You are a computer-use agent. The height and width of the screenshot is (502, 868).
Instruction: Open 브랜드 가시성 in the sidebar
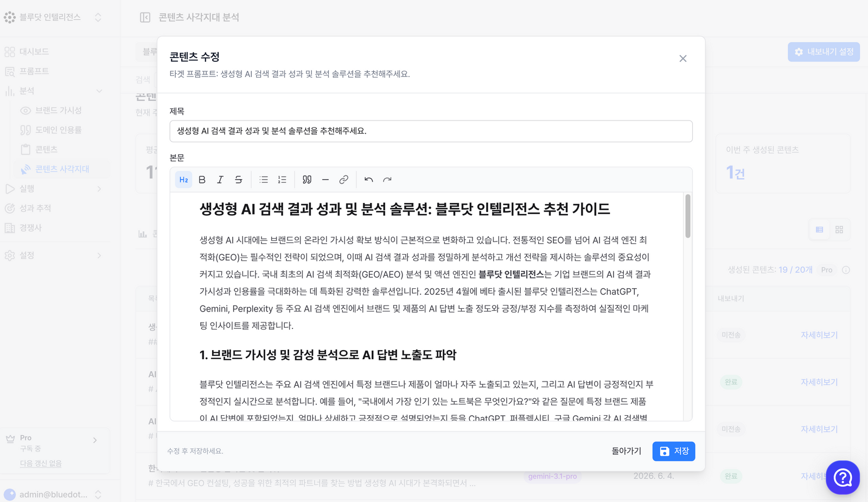59,110
